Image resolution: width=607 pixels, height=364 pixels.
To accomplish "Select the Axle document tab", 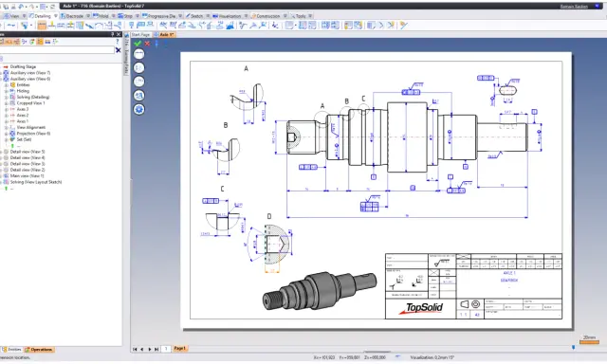I will tap(164, 34).
